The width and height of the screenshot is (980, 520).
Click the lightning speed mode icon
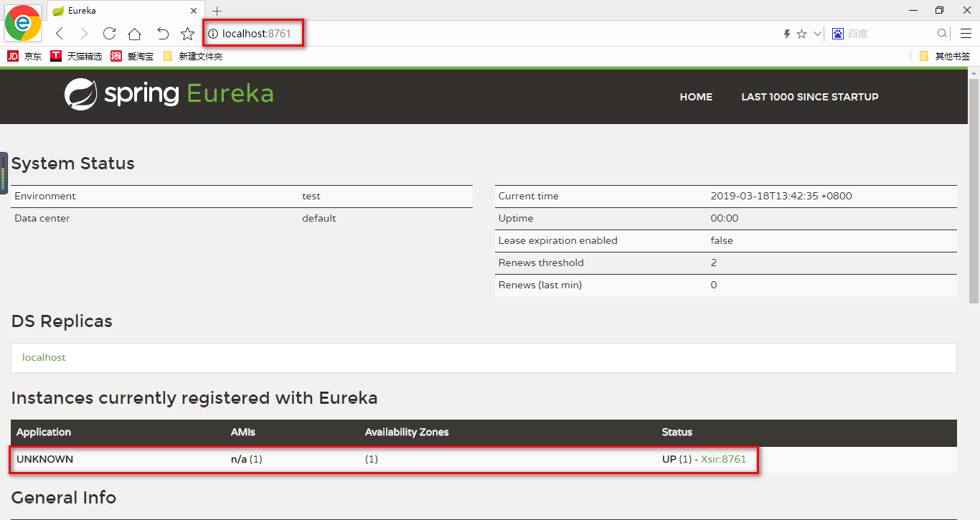pyautogui.click(x=787, y=34)
